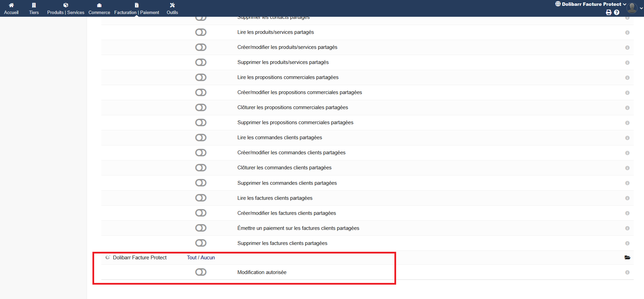Click the globe entity icon in header

(x=558, y=4)
